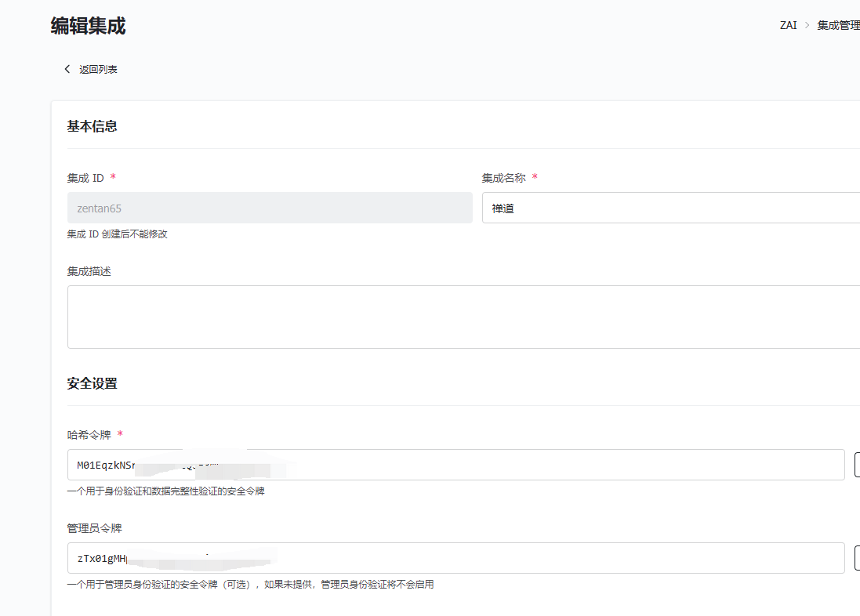Click the 集成名称 field label

[x=504, y=178]
